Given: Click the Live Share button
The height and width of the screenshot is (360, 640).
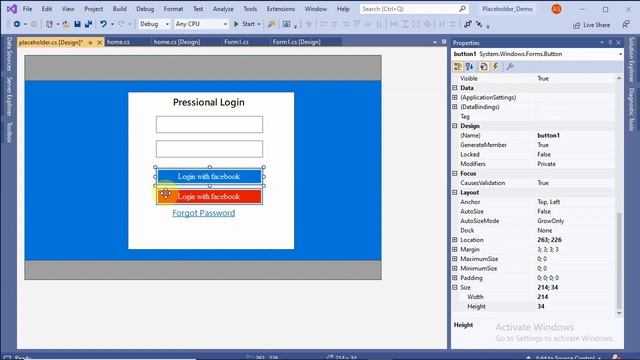Looking at the screenshot, I should coord(591,25).
